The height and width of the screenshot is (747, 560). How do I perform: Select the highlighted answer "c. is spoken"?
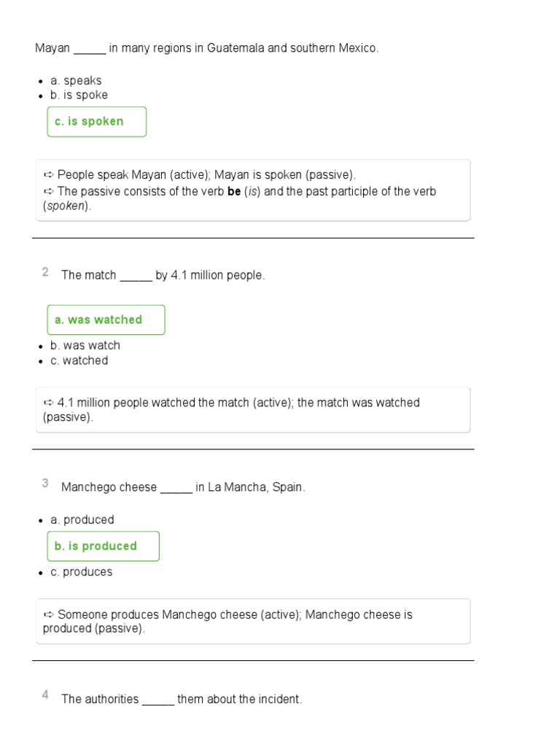(x=96, y=122)
